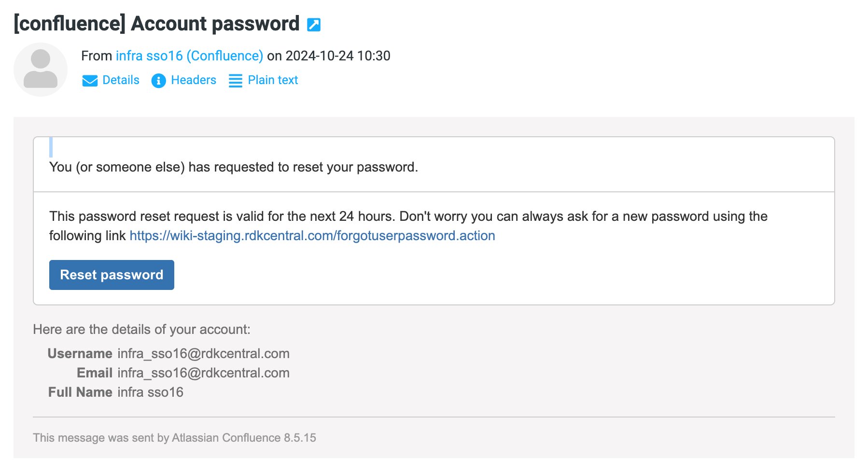The width and height of the screenshot is (868, 461).
Task: Switch to Plain text view
Action: tap(273, 80)
